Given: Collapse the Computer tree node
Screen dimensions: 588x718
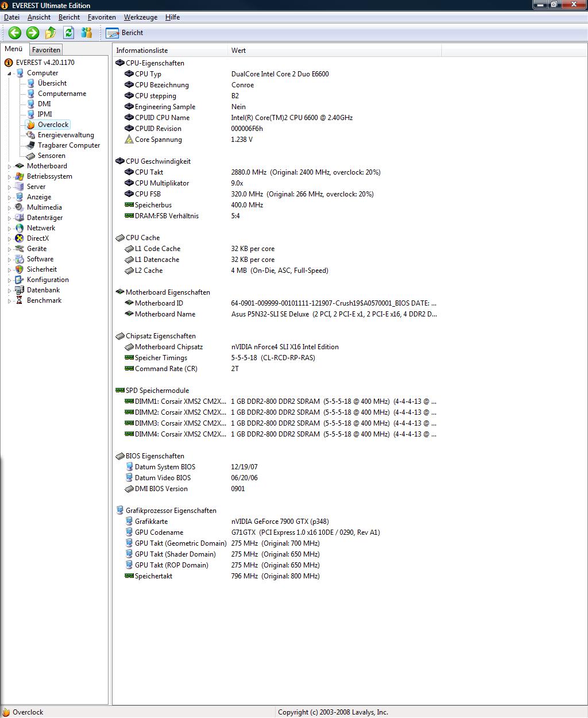Looking at the screenshot, I should [9, 74].
